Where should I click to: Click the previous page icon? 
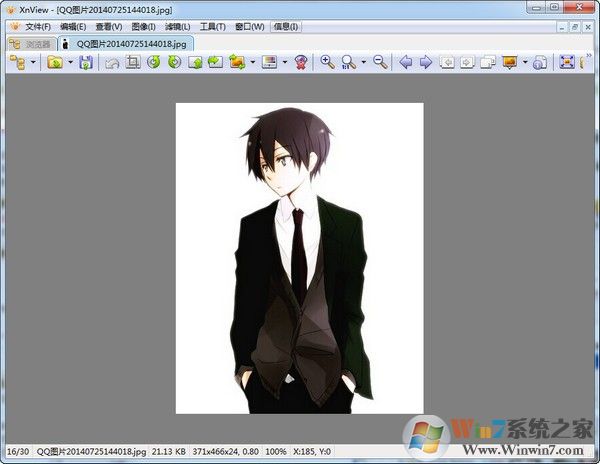coord(447,62)
